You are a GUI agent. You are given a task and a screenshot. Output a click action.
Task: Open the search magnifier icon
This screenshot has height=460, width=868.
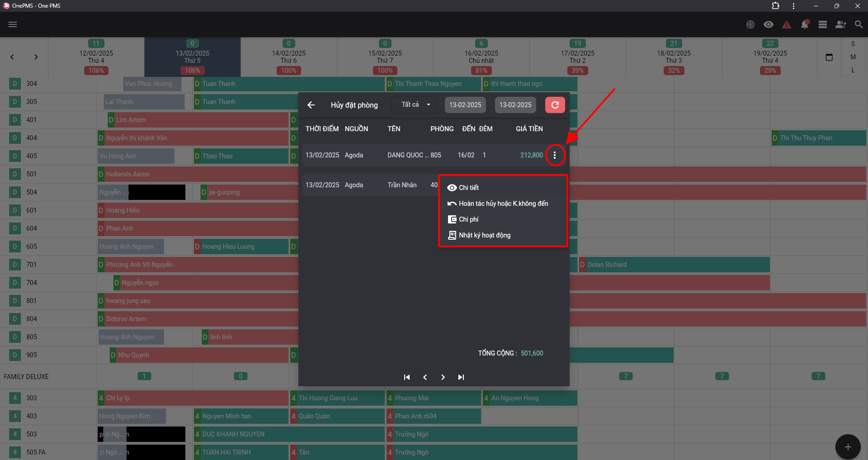(x=859, y=24)
